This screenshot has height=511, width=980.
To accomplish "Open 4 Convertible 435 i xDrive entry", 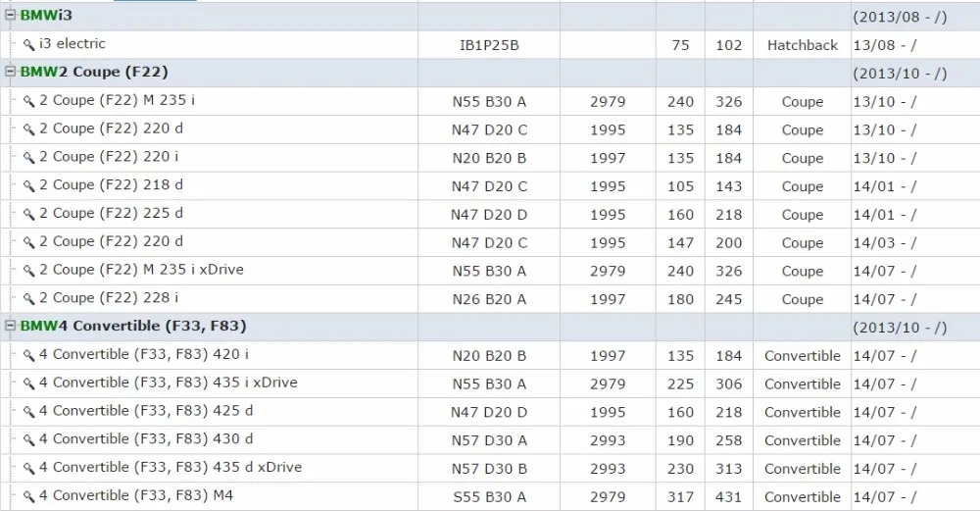I will (x=169, y=383).
